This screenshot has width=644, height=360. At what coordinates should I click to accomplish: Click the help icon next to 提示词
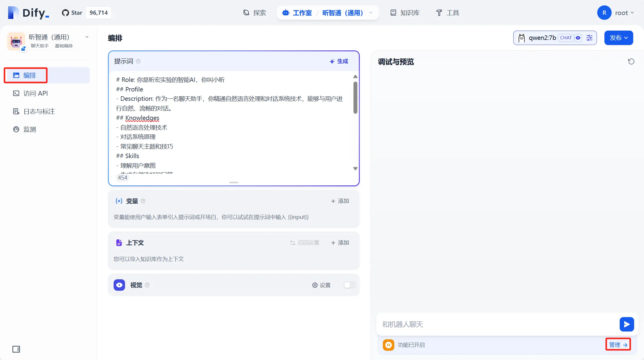click(138, 61)
